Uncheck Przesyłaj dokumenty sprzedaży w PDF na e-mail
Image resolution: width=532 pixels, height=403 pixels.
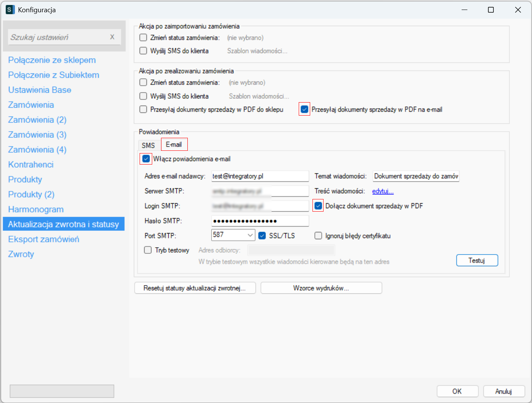tap(304, 109)
